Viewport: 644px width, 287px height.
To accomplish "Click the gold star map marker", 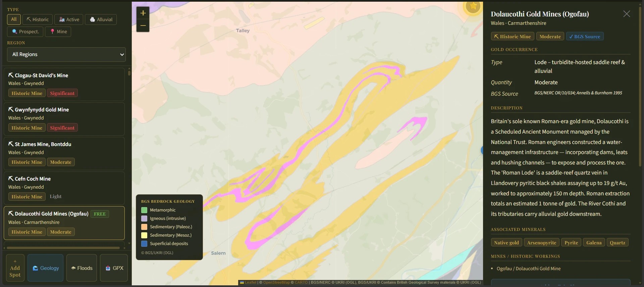I will coord(473,6).
